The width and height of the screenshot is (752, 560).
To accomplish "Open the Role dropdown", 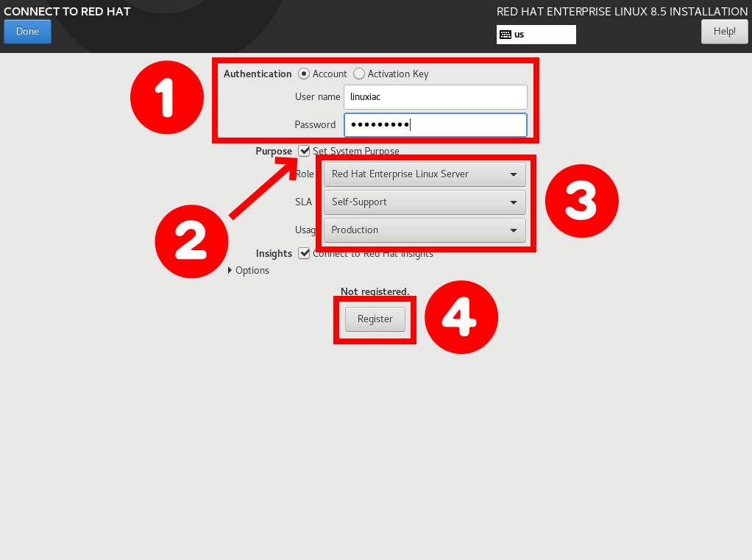I will [x=425, y=174].
